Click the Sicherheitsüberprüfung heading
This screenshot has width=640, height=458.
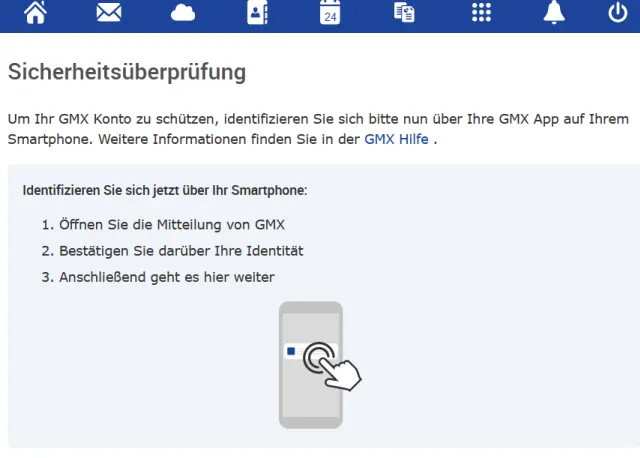127,72
